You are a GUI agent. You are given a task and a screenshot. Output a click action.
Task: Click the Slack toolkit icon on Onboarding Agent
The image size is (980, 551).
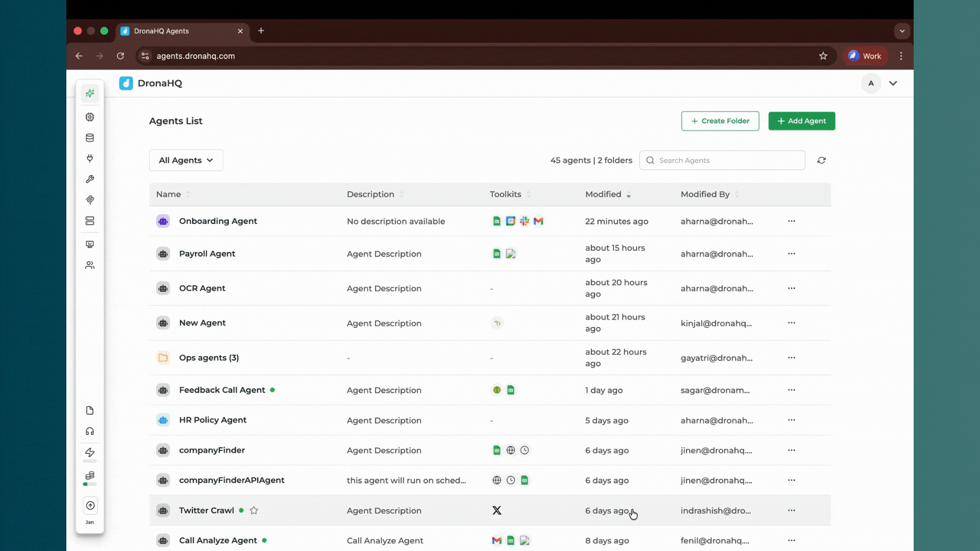click(x=525, y=221)
